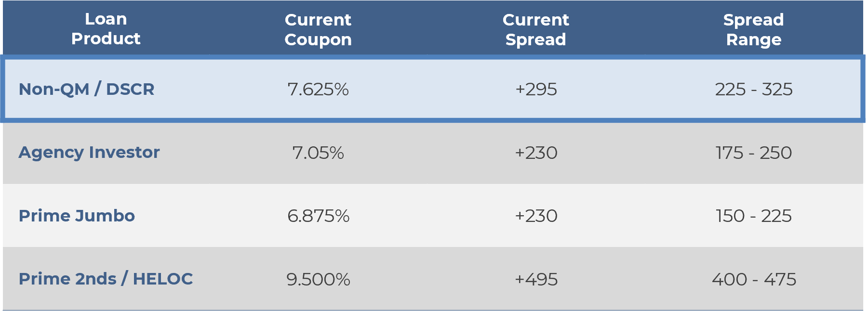Click the Loan Product column header
This screenshot has height=311, width=868.
point(106,29)
